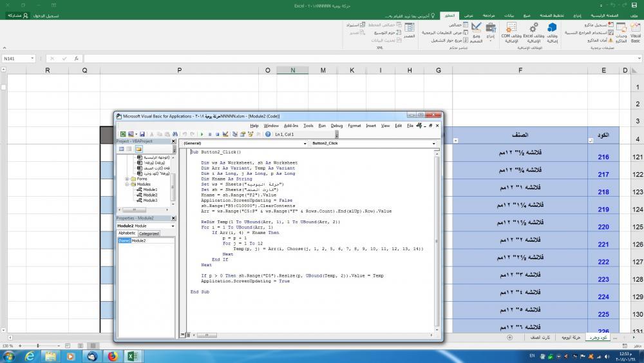Click the Excel icon in Windows taskbar

pyautogui.click(x=132, y=356)
